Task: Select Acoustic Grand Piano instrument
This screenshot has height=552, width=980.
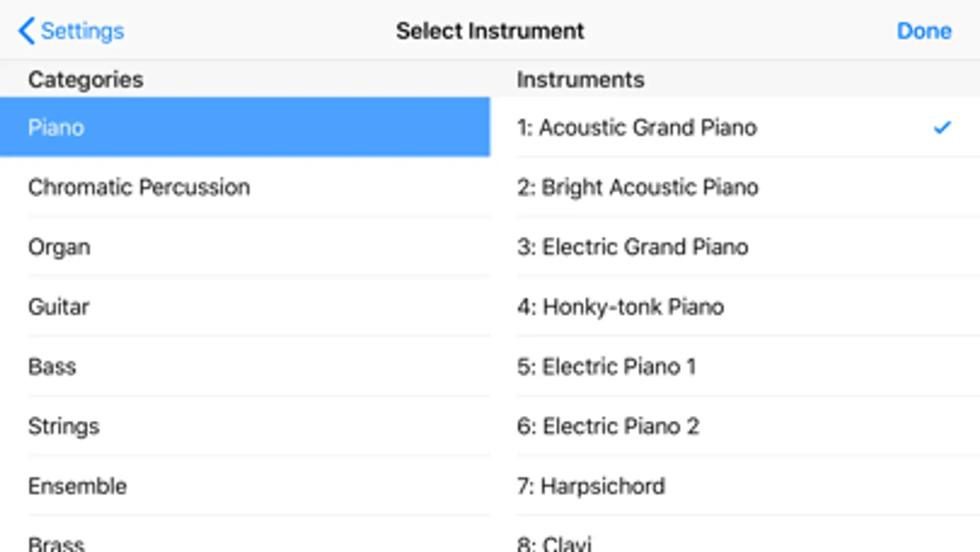Action: tap(637, 128)
